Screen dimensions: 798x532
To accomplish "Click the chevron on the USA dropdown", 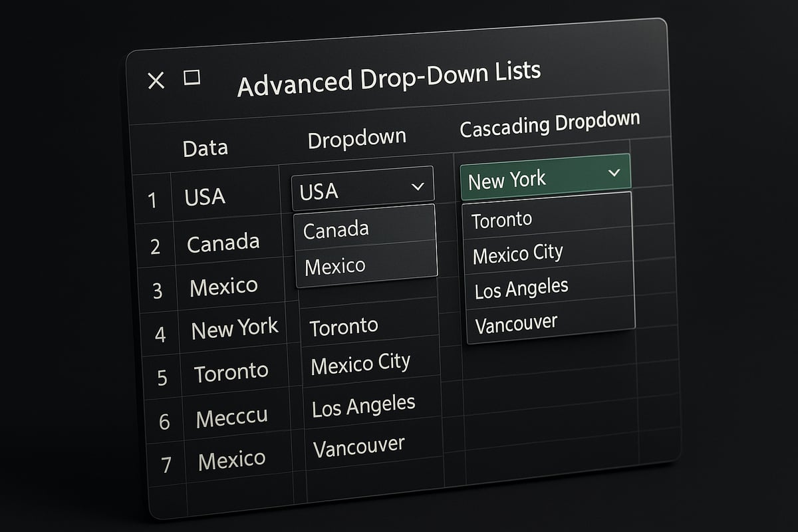I will tap(419, 188).
